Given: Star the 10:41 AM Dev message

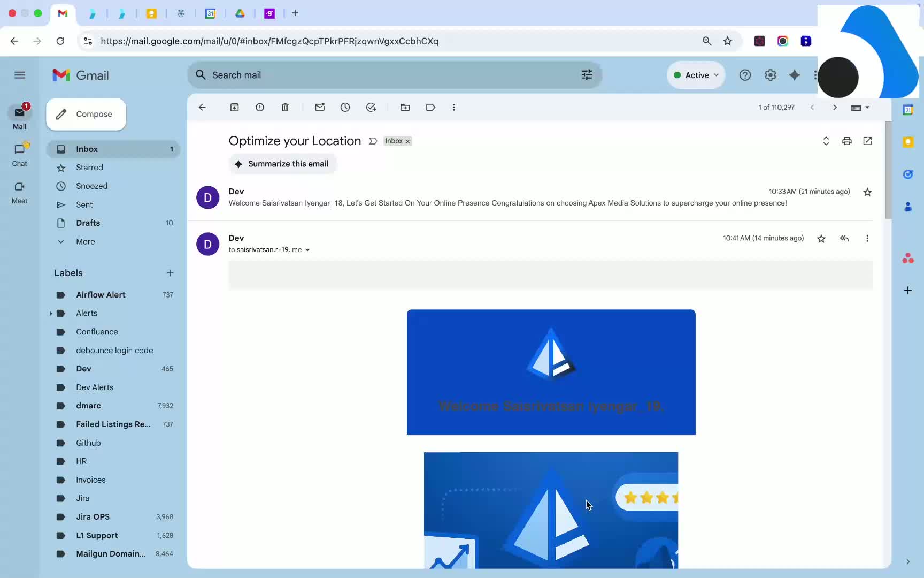Looking at the screenshot, I should tap(821, 239).
